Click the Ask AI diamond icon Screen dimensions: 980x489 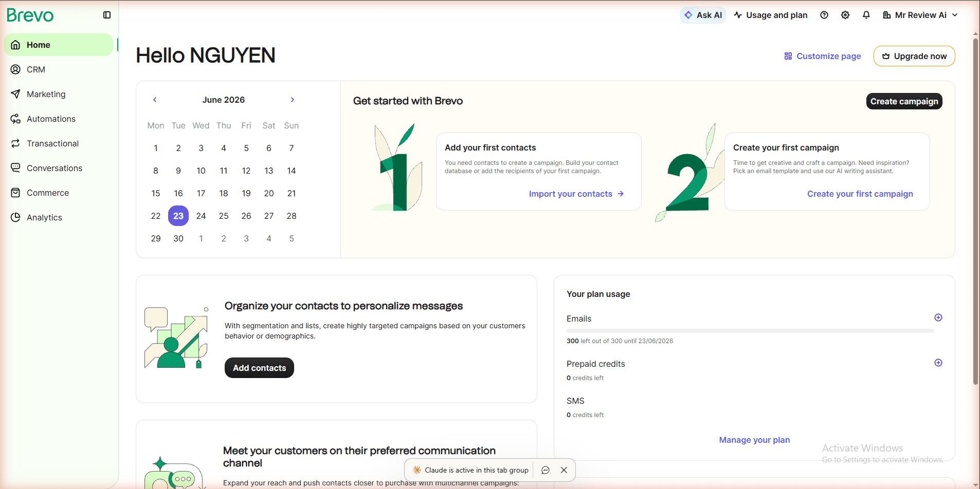coord(688,15)
